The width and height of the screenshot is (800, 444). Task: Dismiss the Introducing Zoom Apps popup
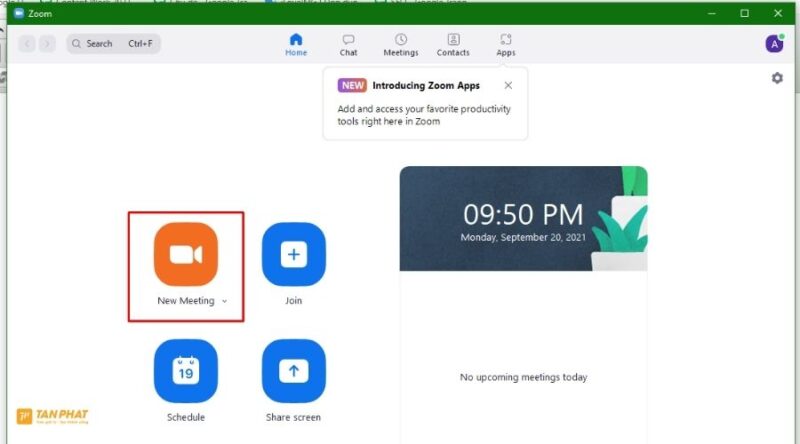click(x=508, y=85)
